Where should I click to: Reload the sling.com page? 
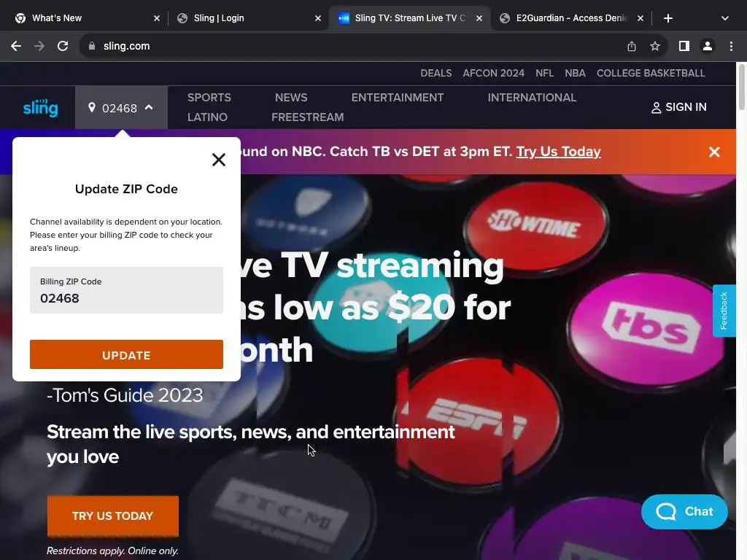point(63,46)
